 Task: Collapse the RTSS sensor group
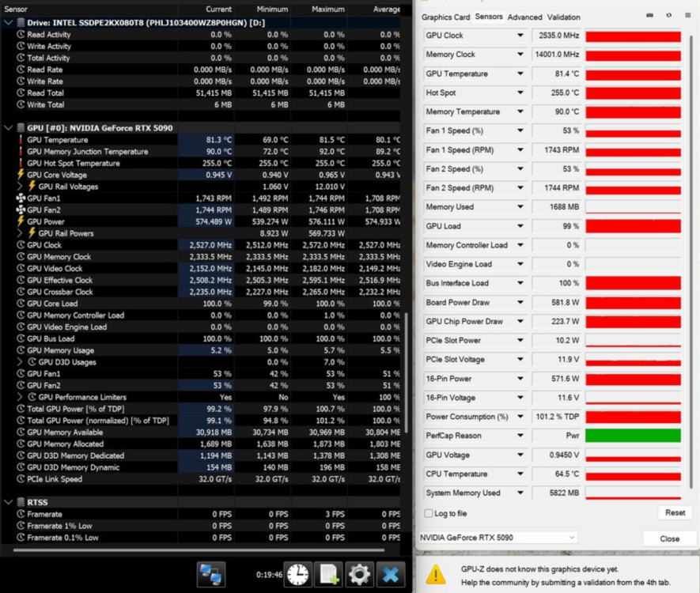pos(8,502)
